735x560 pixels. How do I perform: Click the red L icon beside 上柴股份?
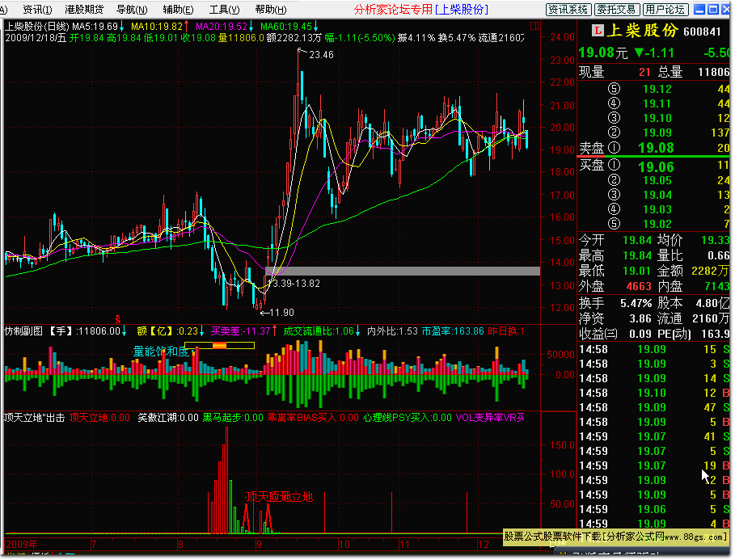pos(598,31)
